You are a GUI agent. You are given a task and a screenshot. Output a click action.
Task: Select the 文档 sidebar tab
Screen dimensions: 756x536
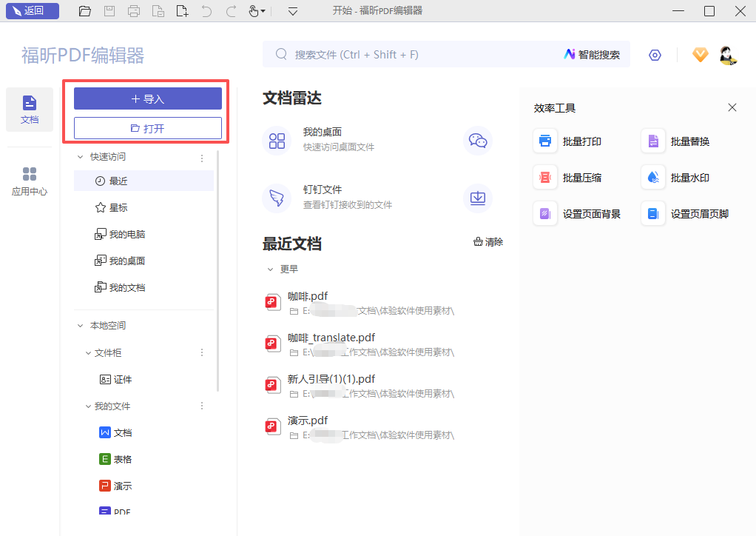(x=30, y=110)
